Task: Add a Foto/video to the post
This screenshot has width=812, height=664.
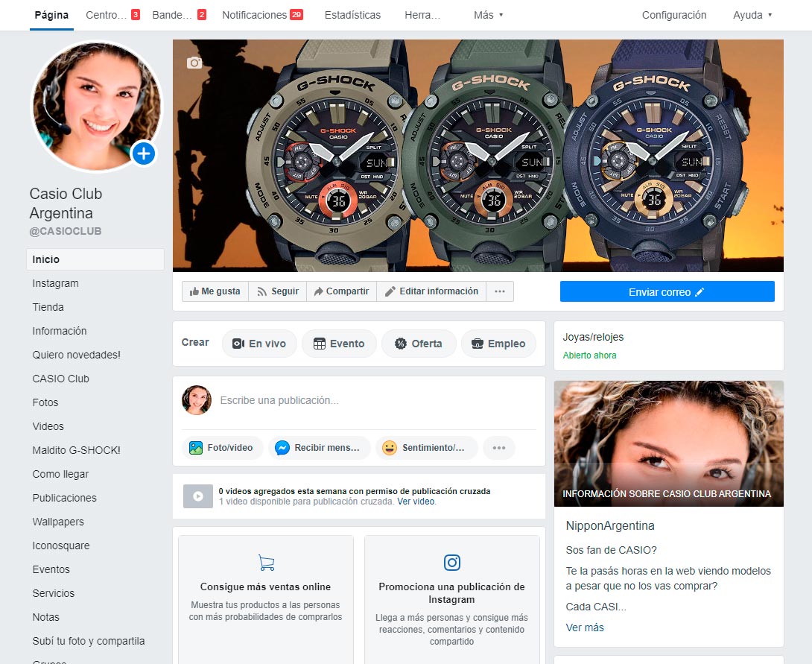Action: point(222,447)
